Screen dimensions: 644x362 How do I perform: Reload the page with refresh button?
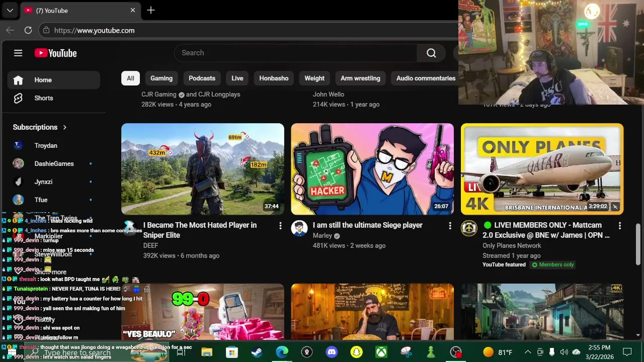(x=28, y=30)
